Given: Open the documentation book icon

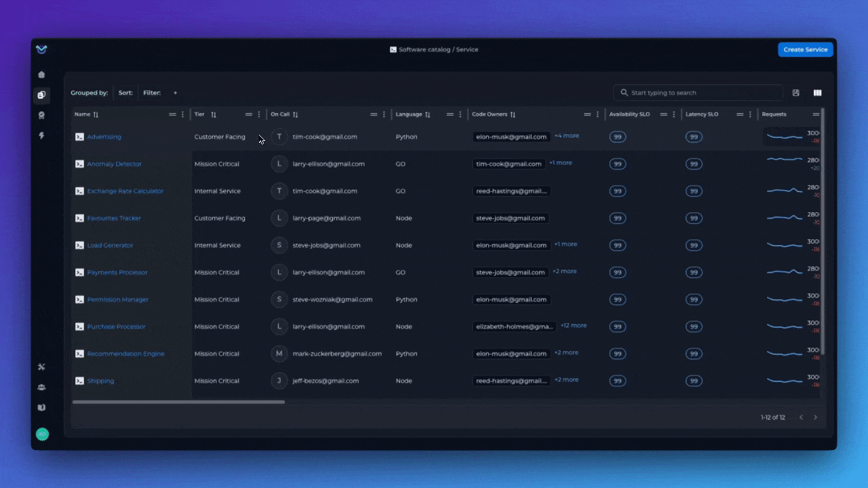Looking at the screenshot, I should tap(41, 408).
